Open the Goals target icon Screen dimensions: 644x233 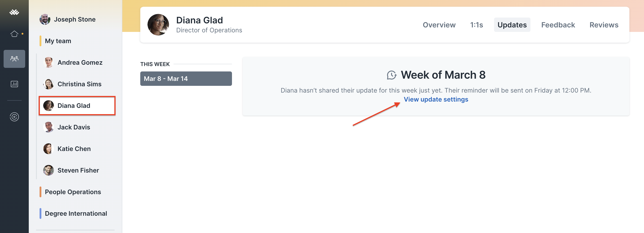click(x=14, y=117)
